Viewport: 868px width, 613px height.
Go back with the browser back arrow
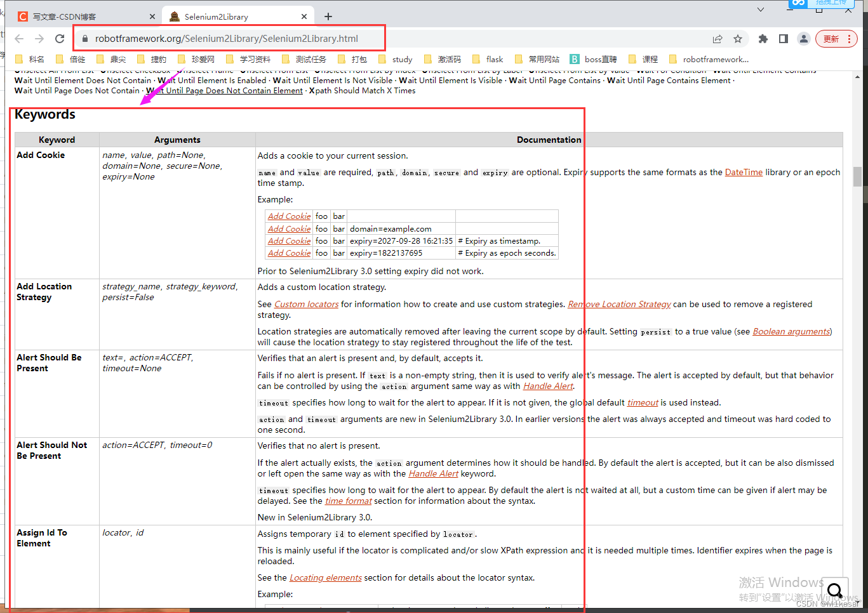click(x=19, y=39)
